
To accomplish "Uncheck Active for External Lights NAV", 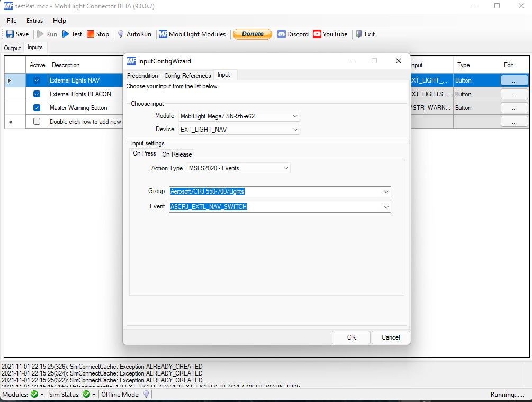I will tap(37, 80).
